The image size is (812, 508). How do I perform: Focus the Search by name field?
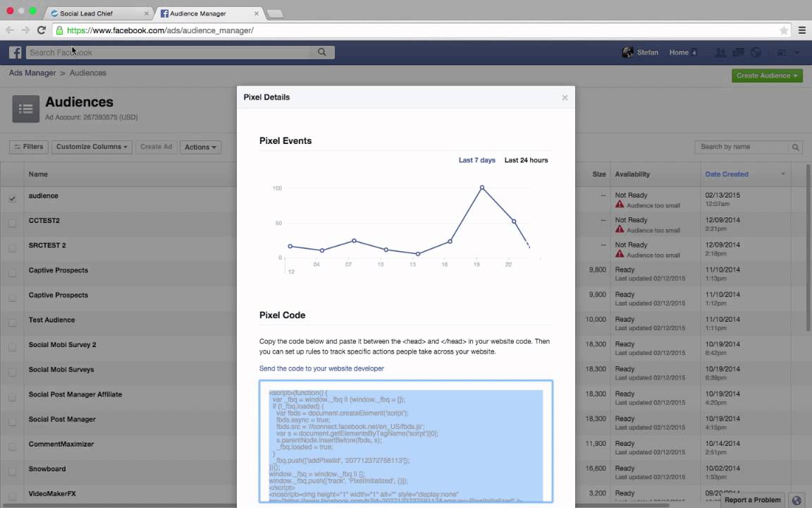tap(743, 147)
